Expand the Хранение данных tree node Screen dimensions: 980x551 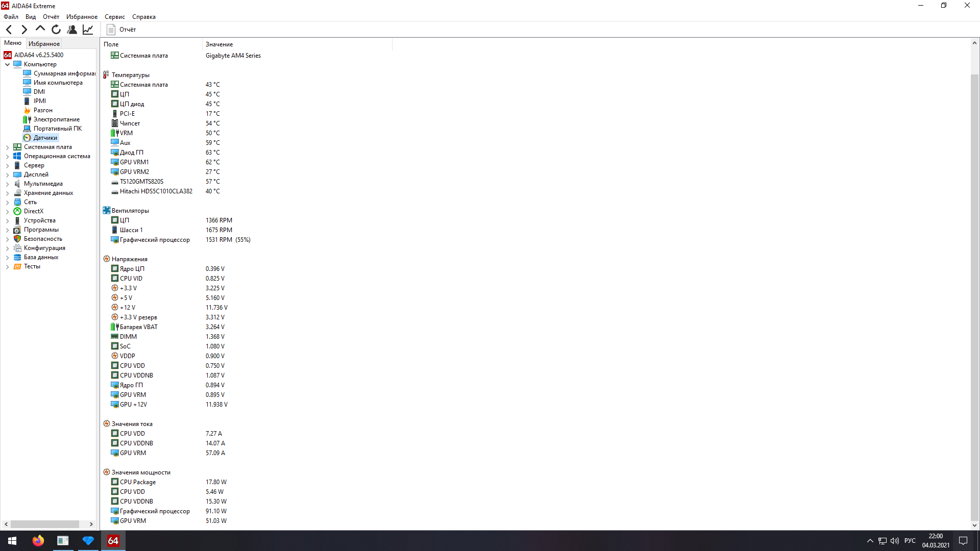click(7, 193)
